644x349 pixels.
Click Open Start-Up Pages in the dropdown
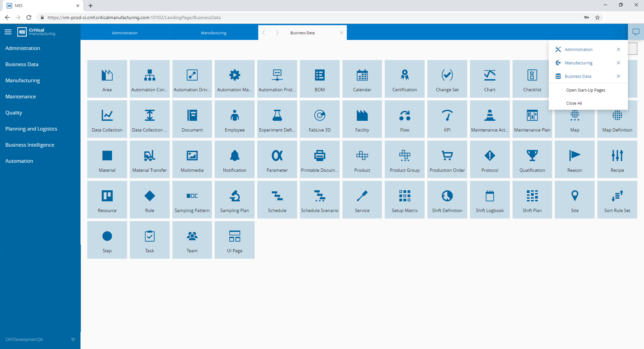click(585, 90)
